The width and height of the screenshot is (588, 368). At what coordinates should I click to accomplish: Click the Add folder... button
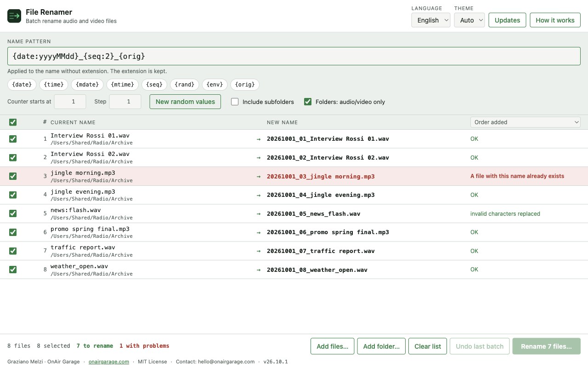pos(381,346)
